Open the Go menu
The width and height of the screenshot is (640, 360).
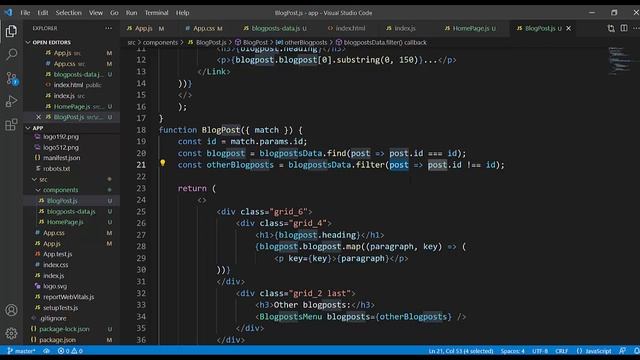pyautogui.click(x=114, y=13)
